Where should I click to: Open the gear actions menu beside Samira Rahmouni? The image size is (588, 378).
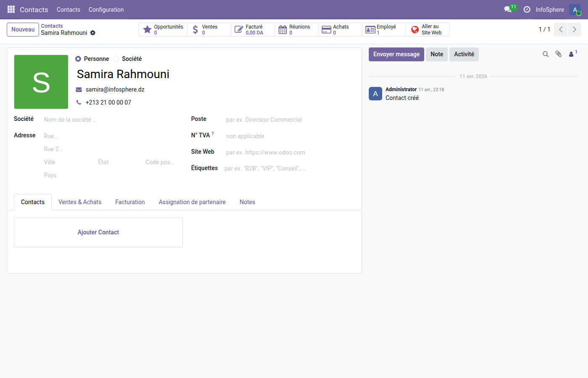point(93,33)
